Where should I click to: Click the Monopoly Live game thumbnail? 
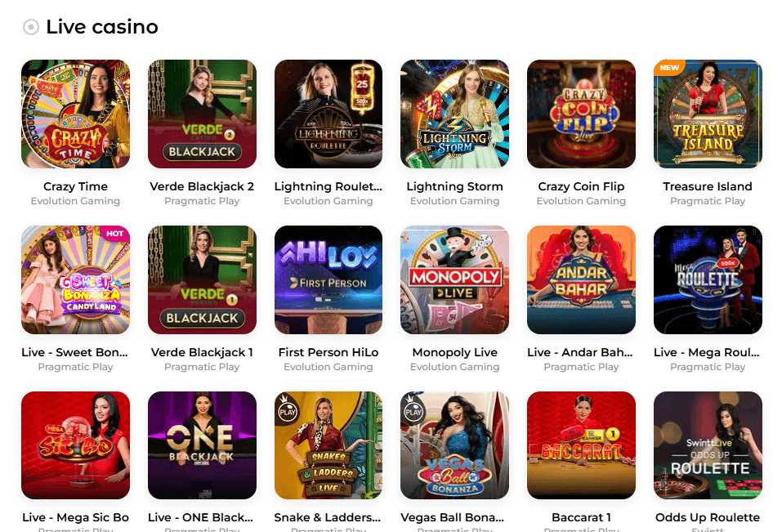tap(454, 279)
